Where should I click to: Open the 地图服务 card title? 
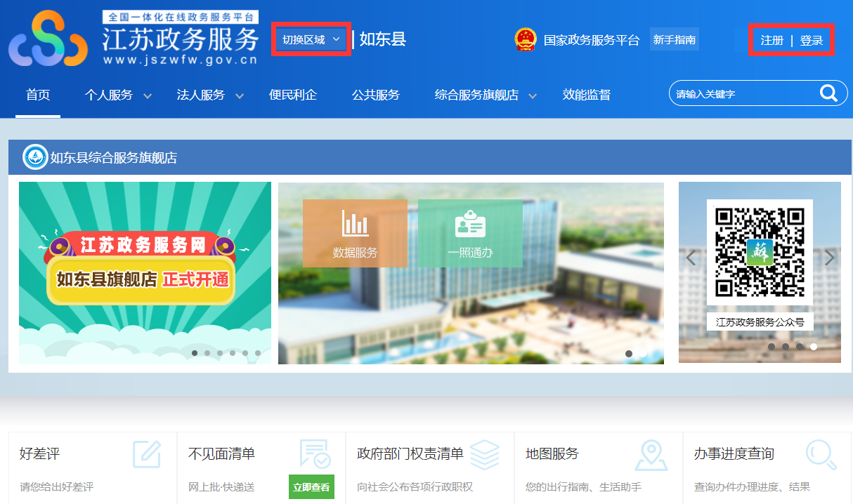coord(552,454)
